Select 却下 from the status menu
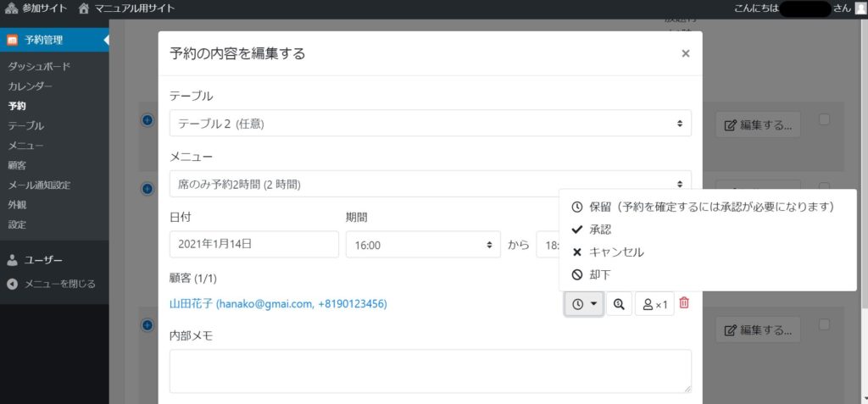 coord(600,275)
